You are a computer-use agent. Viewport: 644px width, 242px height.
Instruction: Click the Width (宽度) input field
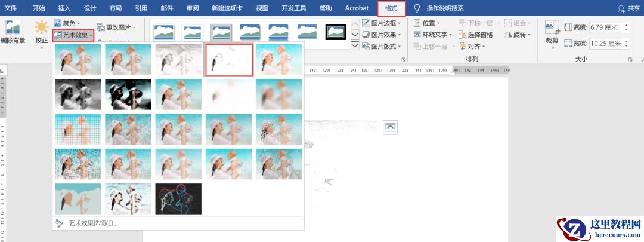click(606, 43)
